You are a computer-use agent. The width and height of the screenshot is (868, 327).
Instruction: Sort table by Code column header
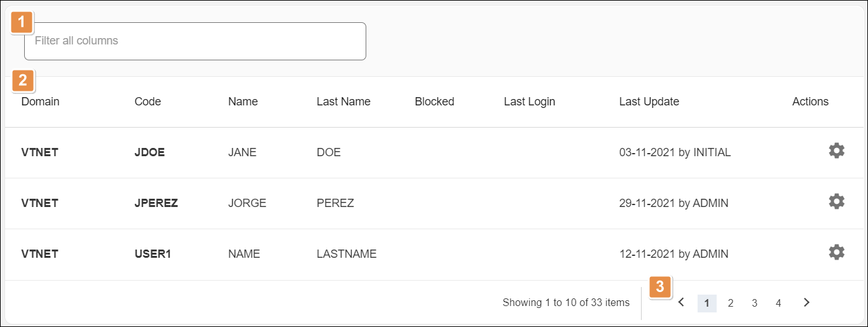point(148,102)
